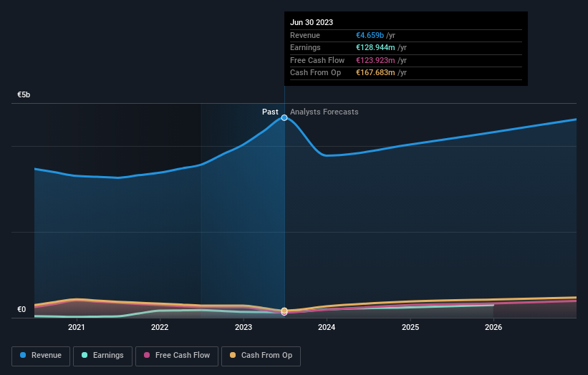Toggle the Cash From Op legend button
The image size is (588, 375).
[x=261, y=356]
